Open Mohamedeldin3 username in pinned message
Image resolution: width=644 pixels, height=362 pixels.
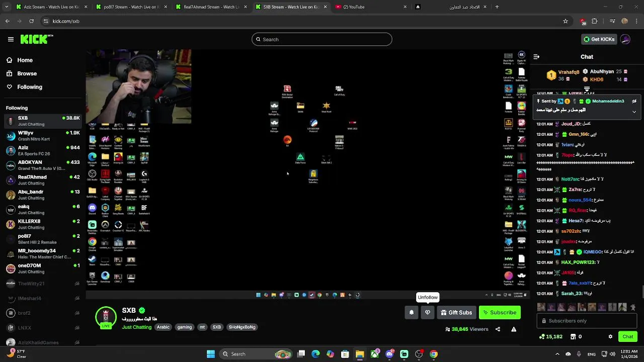608,101
